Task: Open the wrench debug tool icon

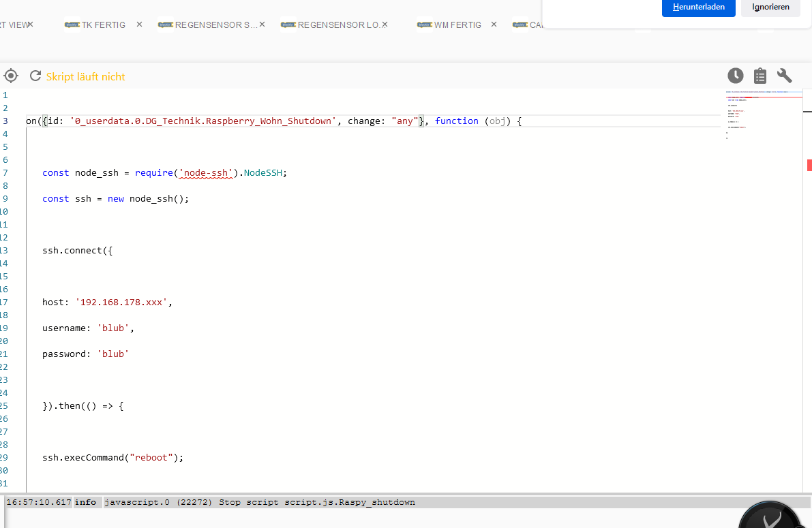Action: click(x=785, y=76)
